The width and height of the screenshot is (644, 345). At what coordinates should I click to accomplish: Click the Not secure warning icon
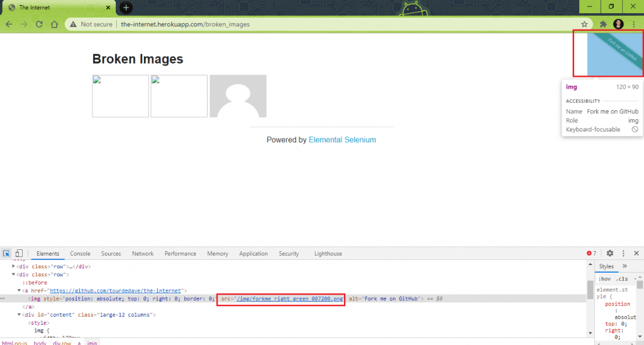(73, 25)
